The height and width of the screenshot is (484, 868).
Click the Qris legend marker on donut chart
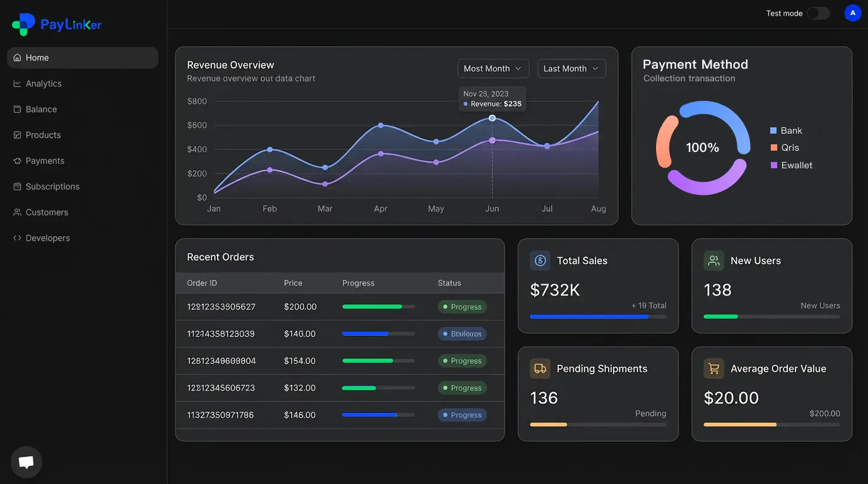(773, 147)
